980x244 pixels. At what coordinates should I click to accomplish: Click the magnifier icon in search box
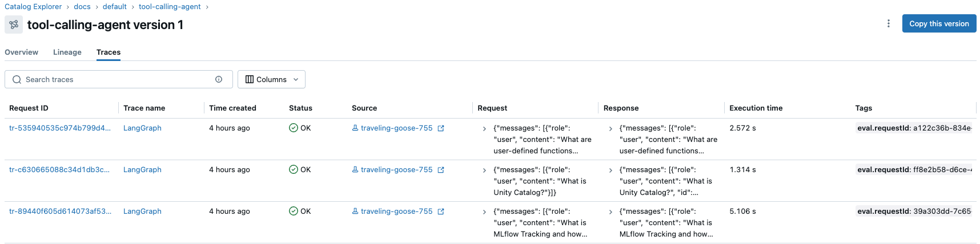click(17, 79)
